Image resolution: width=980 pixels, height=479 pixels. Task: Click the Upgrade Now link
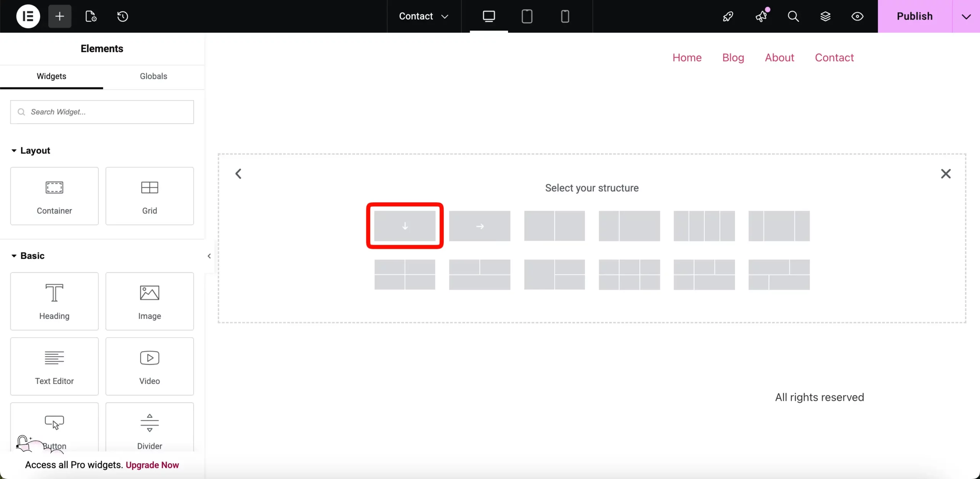152,464
